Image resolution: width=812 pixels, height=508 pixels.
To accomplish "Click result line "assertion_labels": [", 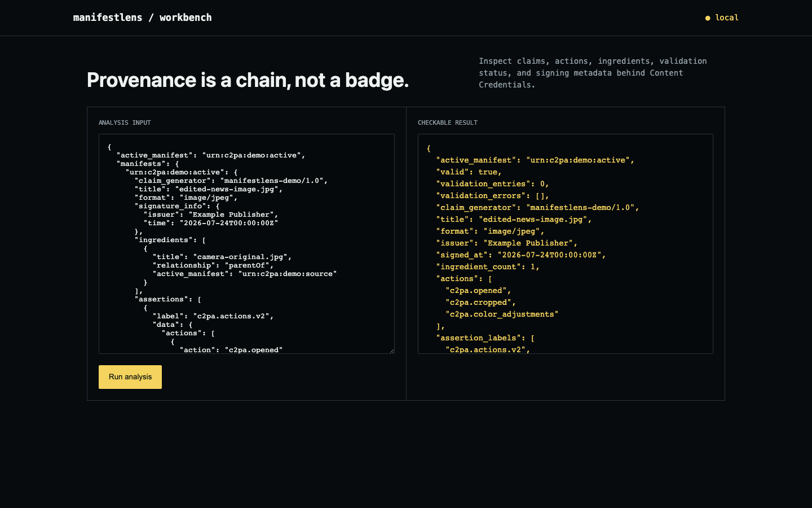I will point(486,338).
